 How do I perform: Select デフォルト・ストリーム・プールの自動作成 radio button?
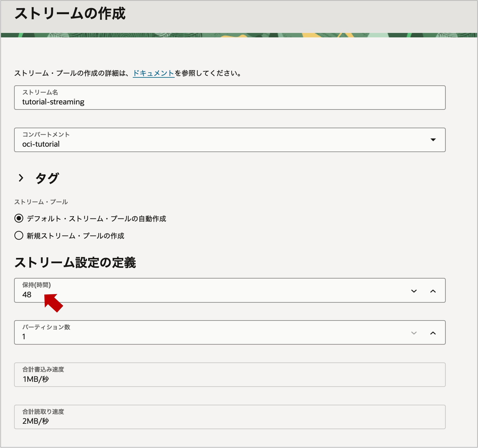pos(19,218)
